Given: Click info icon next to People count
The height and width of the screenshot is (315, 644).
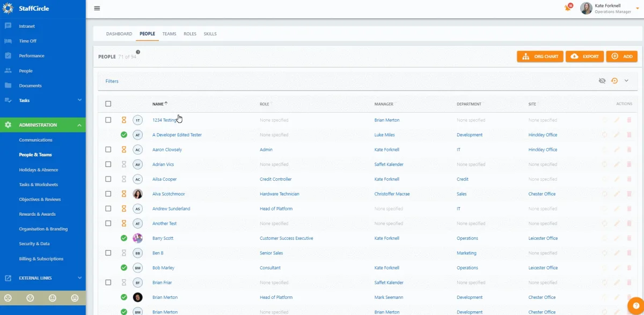Looking at the screenshot, I should pyautogui.click(x=138, y=52).
